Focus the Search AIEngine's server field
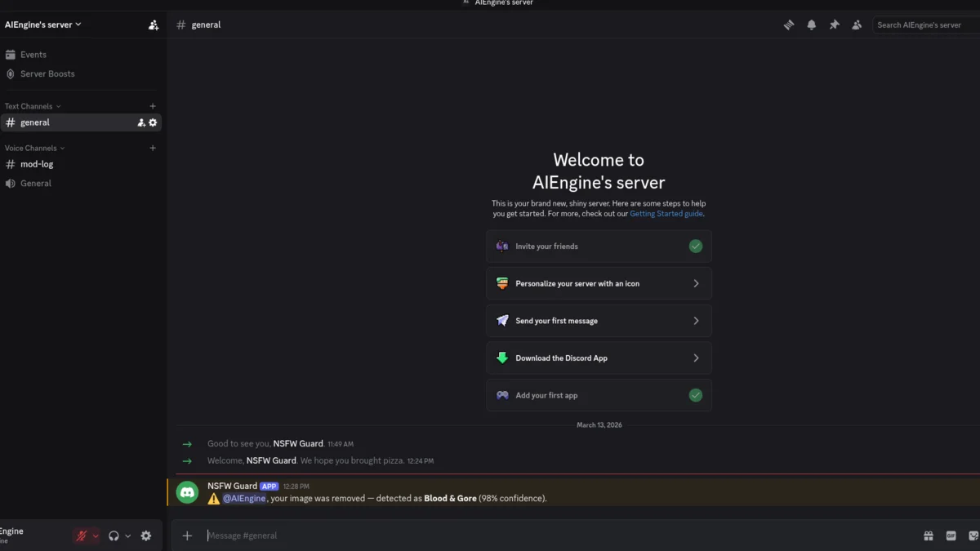Image resolution: width=980 pixels, height=551 pixels. click(x=927, y=25)
